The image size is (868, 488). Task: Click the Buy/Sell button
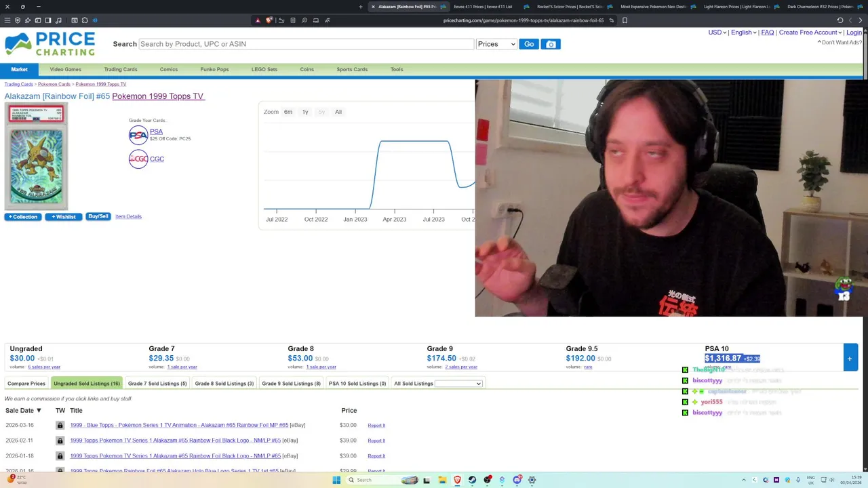(98, 217)
